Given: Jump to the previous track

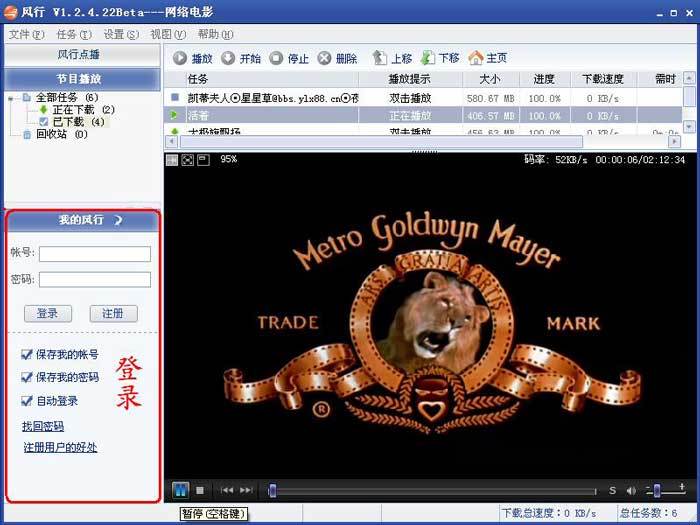Looking at the screenshot, I should [x=227, y=490].
